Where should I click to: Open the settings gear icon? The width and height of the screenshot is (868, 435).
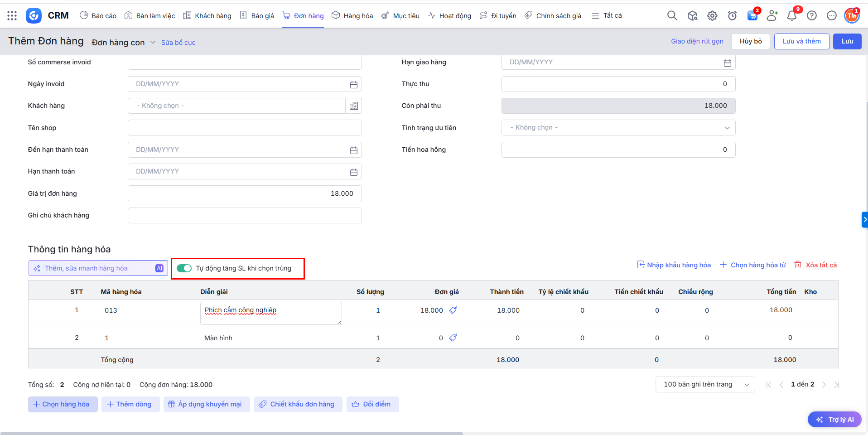point(712,16)
